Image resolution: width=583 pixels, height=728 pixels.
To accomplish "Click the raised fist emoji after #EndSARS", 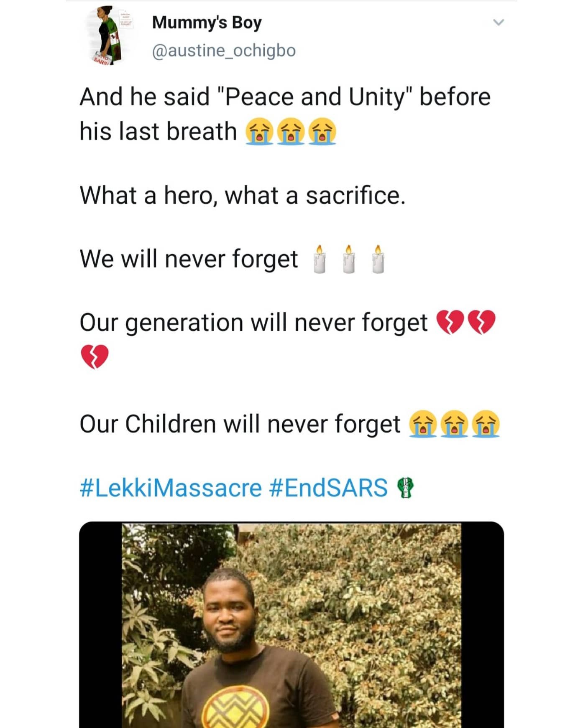I will coord(405,488).
